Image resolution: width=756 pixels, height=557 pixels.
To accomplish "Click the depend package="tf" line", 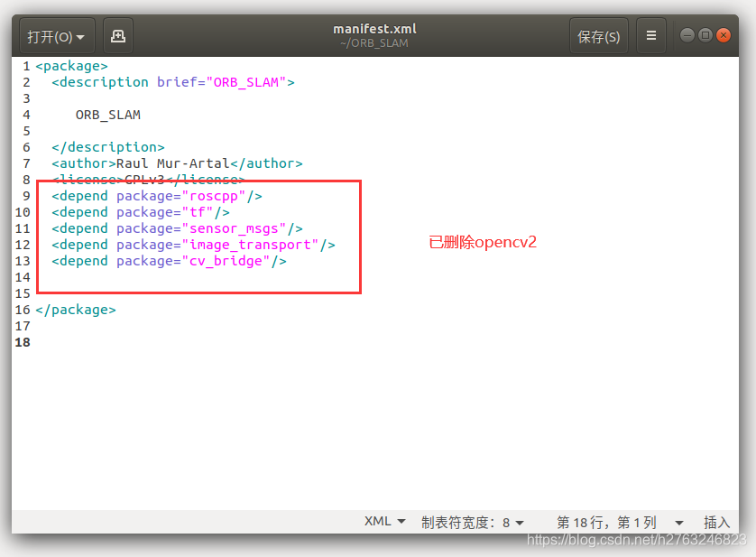I will tap(141, 212).
